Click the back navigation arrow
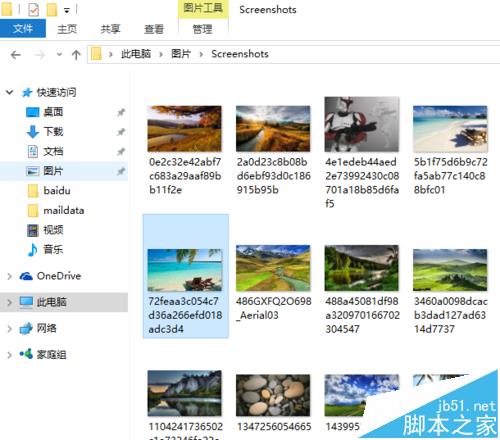Screen dimensions: 500x440 16,55
